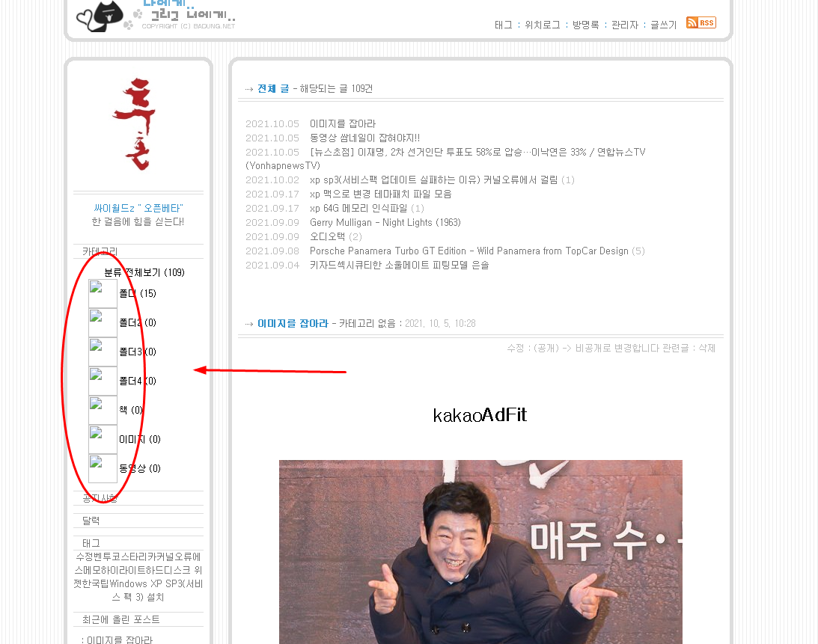Image resolution: width=818 pixels, height=644 pixels.
Task: Open the 폴더3 (0) category
Action: pos(138,352)
